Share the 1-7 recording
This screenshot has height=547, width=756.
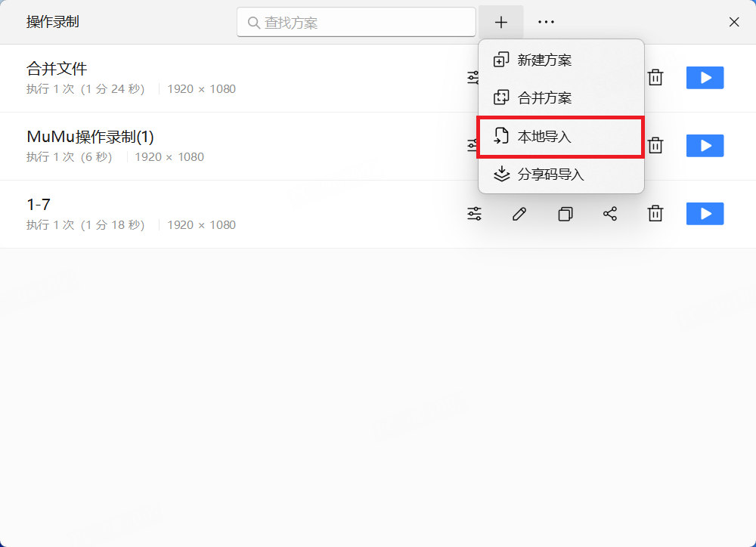coord(610,214)
